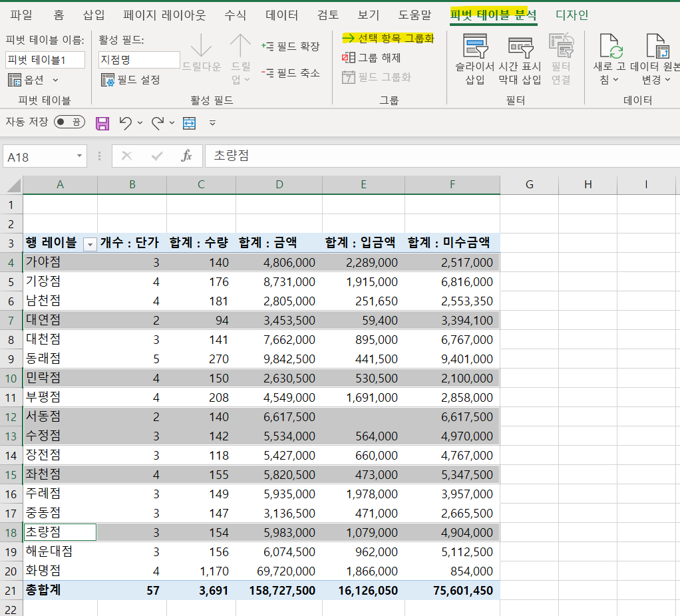Viewport: 680px width, 616px height.
Task: Click the formula bar showing 초량점
Action: click(x=442, y=156)
